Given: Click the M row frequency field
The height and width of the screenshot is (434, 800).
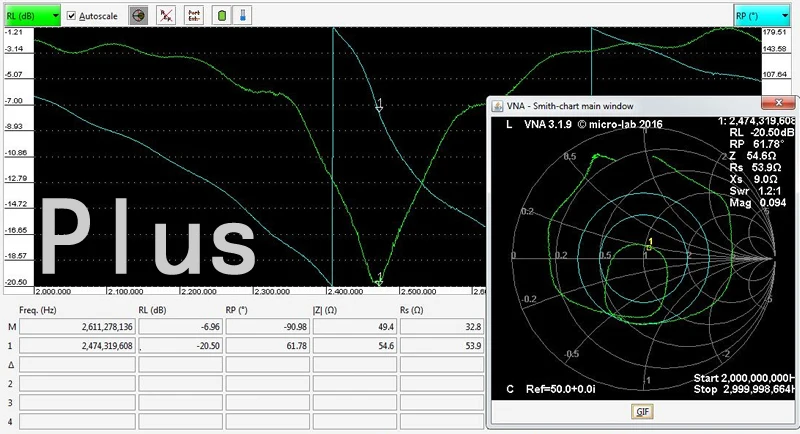Looking at the screenshot, I should tap(77, 327).
